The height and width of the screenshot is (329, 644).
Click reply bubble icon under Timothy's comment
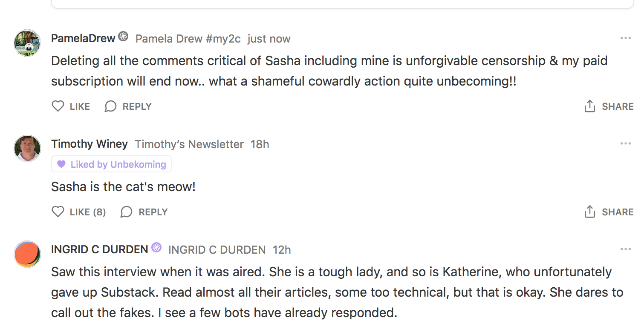(127, 212)
